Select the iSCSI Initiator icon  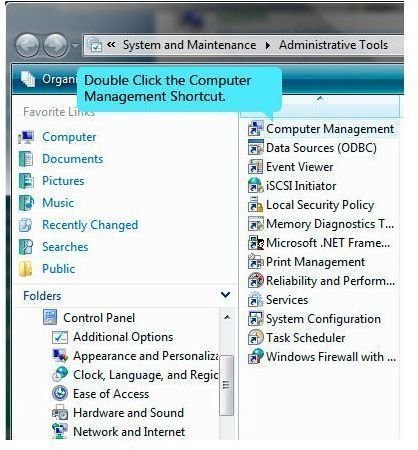(256, 186)
